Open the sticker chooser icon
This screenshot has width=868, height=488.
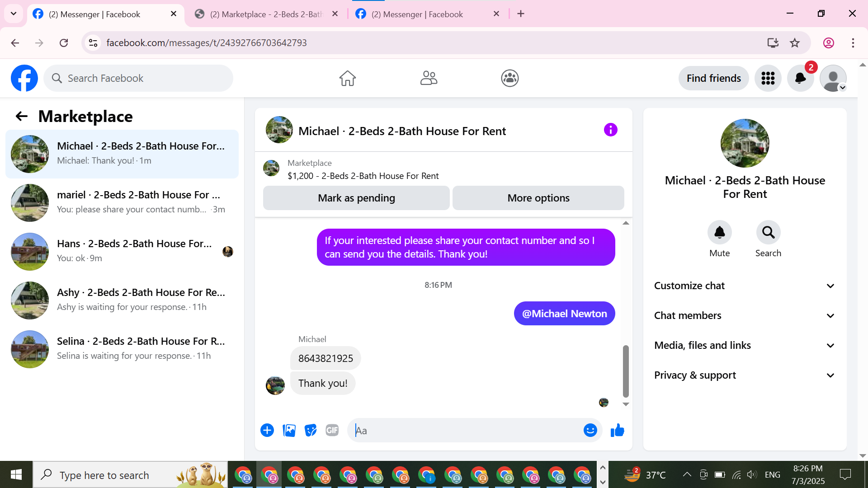pyautogui.click(x=311, y=431)
